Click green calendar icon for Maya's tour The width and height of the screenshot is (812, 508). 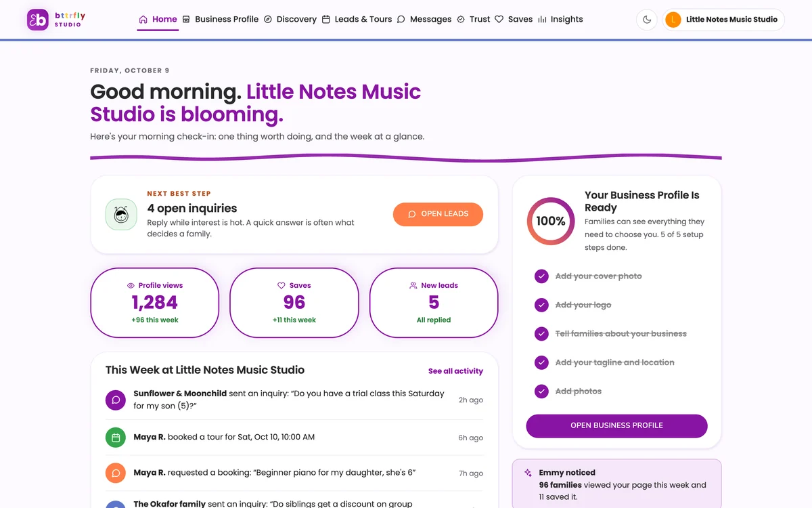point(116,438)
